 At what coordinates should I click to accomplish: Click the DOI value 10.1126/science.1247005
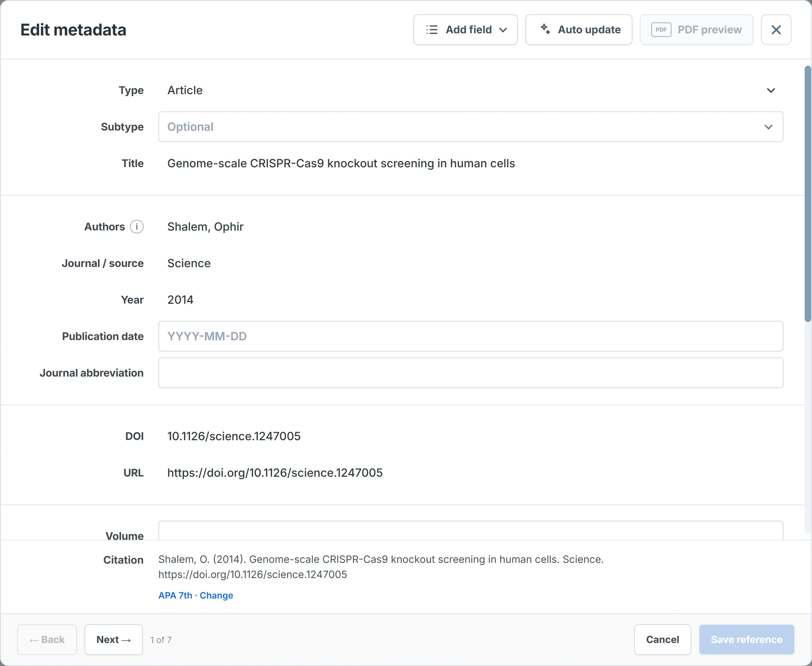point(234,436)
